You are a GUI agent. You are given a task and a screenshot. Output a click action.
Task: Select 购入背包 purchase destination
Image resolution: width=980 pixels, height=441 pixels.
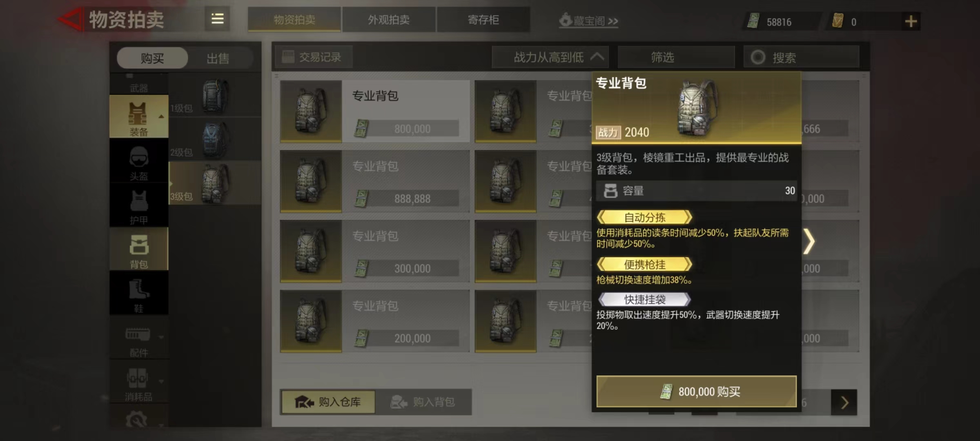[x=423, y=402]
